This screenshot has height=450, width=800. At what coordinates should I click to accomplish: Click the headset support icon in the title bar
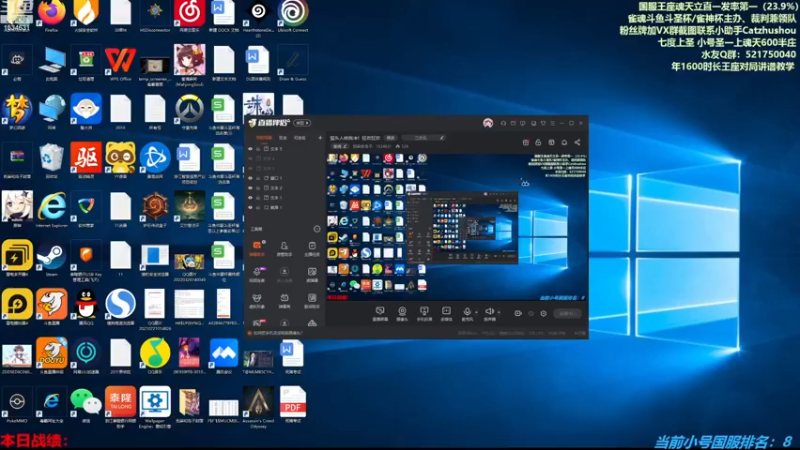503,123
